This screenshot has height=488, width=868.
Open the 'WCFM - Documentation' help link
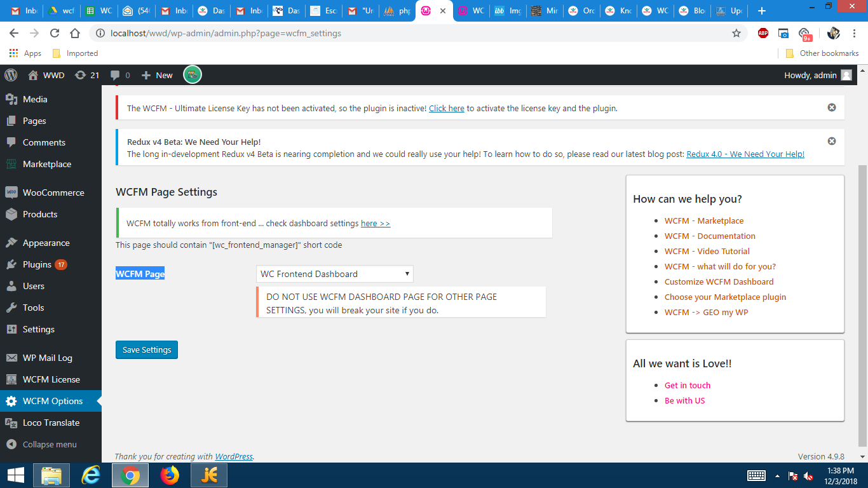tap(710, 236)
